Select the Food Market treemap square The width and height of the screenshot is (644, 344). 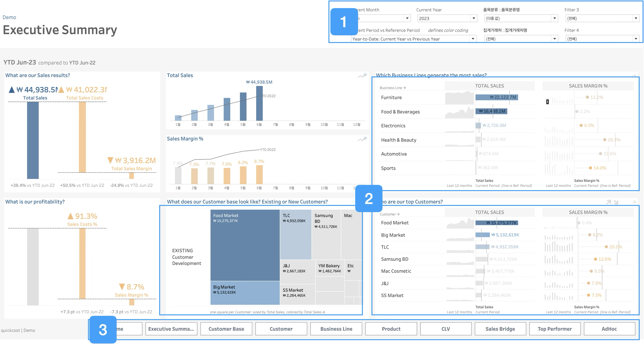[245, 247]
